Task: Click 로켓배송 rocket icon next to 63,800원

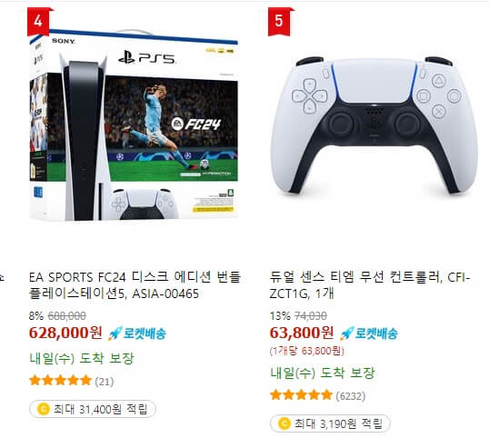Action: pyautogui.click(x=346, y=334)
